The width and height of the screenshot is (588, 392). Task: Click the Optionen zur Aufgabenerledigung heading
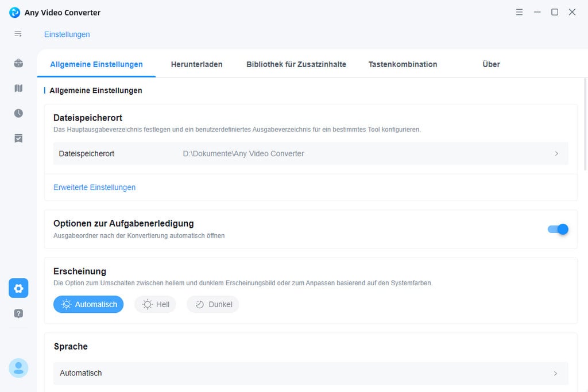coord(123,223)
